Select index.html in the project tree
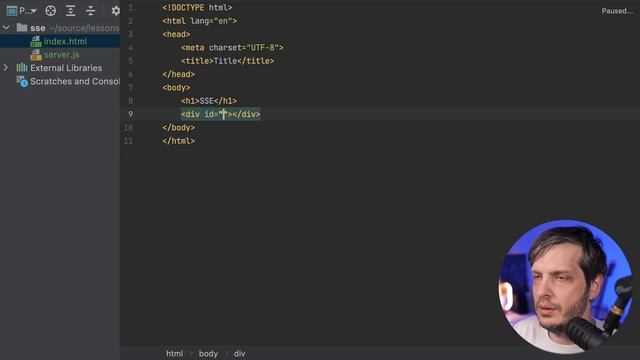This screenshot has height=360, width=640. 65,41
